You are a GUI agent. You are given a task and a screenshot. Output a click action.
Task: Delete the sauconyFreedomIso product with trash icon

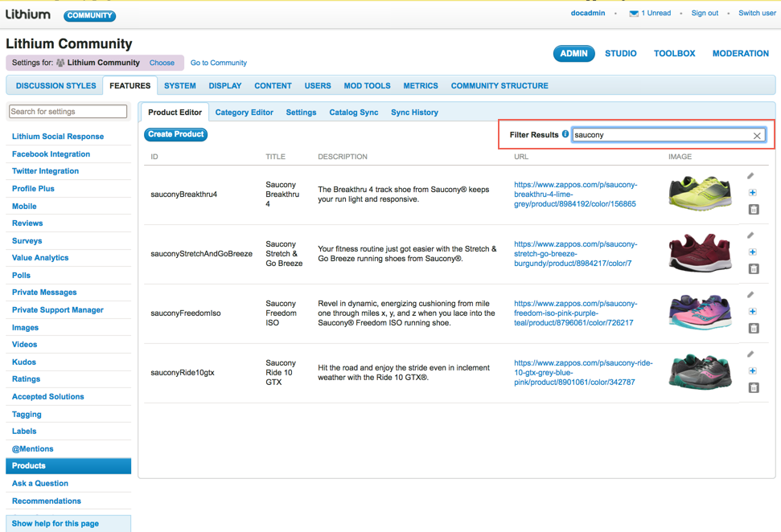(754, 328)
